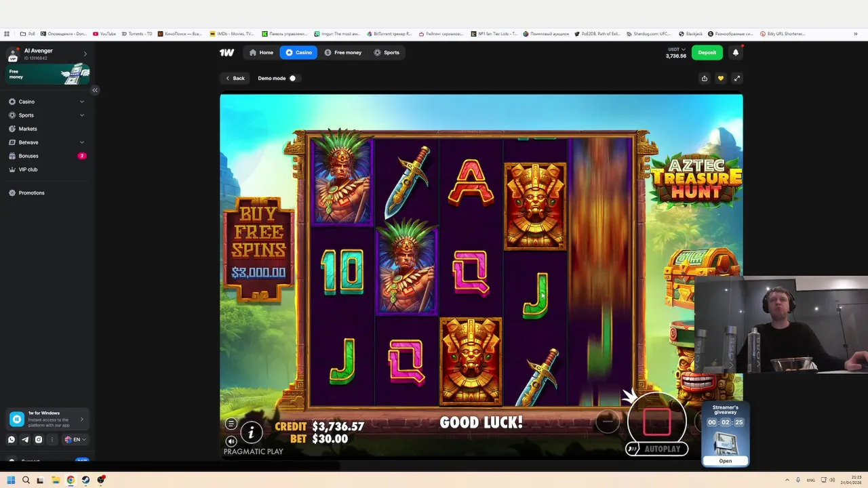The width and height of the screenshot is (868, 488).
Task: Switch to Chrome in the taskbar
Action: click(x=71, y=480)
